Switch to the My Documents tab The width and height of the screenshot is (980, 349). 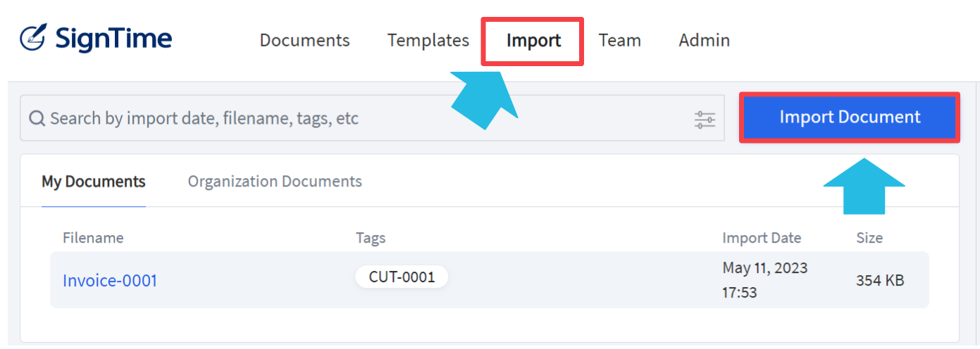(x=94, y=182)
